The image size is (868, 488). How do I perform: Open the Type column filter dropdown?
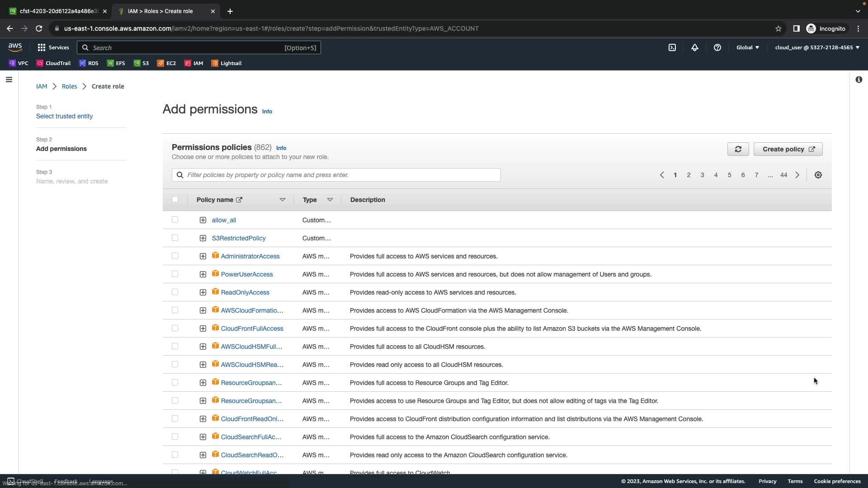(x=330, y=200)
